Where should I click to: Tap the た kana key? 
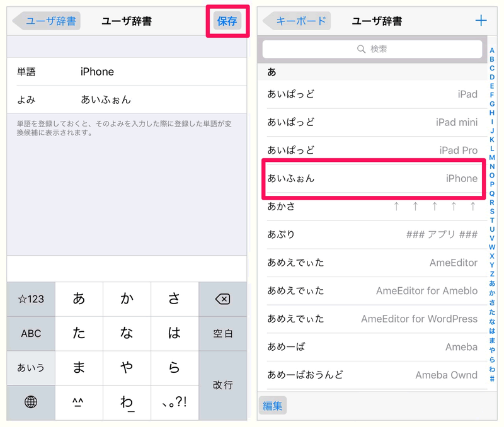point(79,334)
